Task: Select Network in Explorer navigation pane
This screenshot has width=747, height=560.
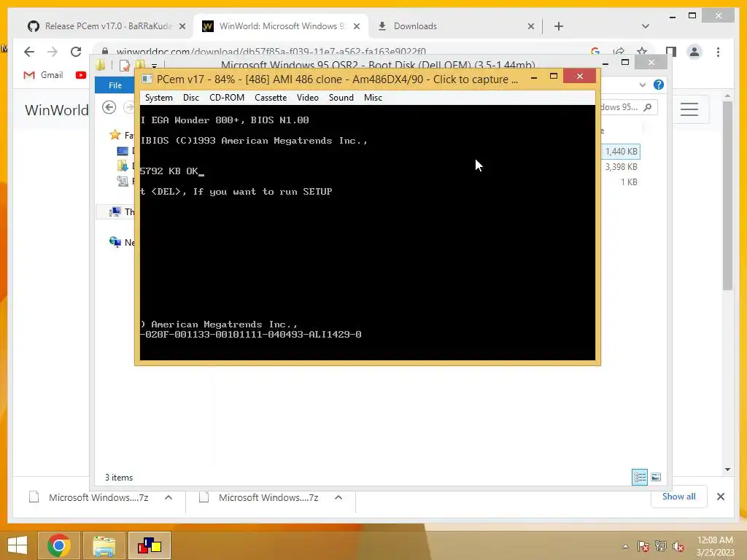Action: [x=122, y=242]
